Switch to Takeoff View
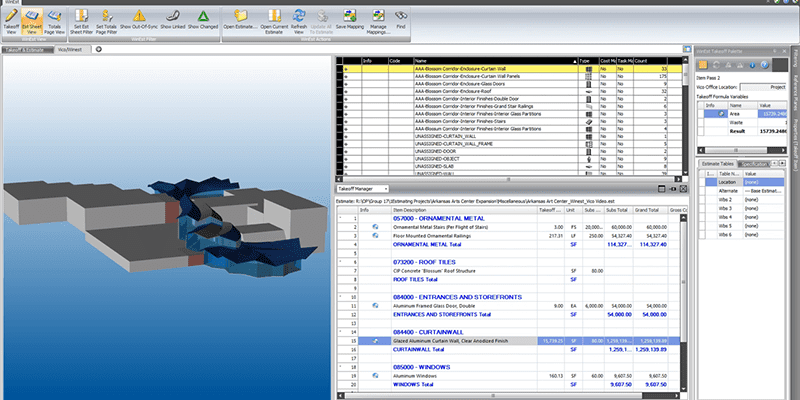The height and width of the screenshot is (400, 800). point(10,20)
